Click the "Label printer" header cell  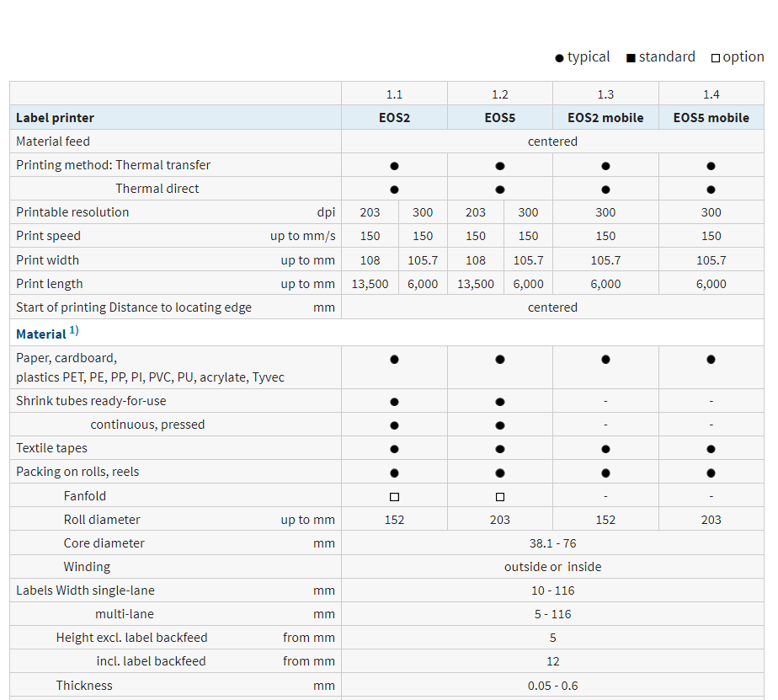176,118
